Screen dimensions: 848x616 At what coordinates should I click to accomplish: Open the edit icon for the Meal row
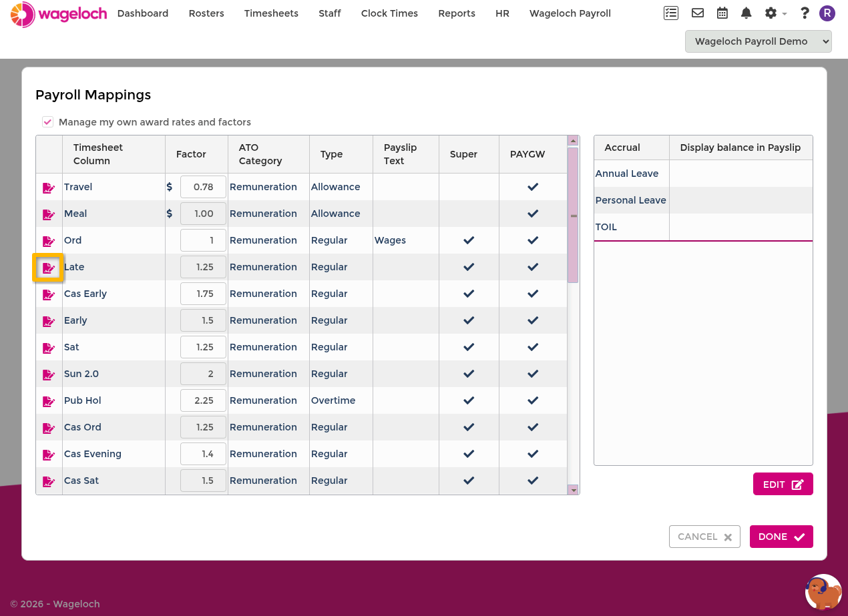pos(49,214)
